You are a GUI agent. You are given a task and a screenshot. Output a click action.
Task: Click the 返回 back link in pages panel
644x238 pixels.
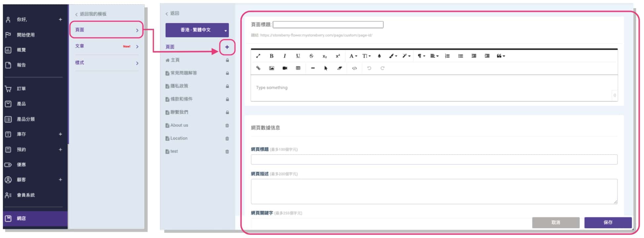pyautogui.click(x=172, y=14)
